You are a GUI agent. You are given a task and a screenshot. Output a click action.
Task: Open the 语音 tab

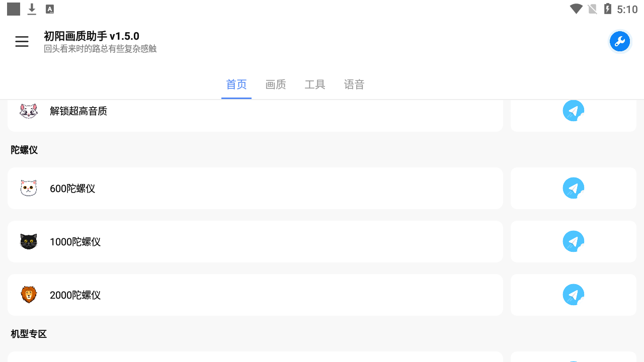(354, 84)
